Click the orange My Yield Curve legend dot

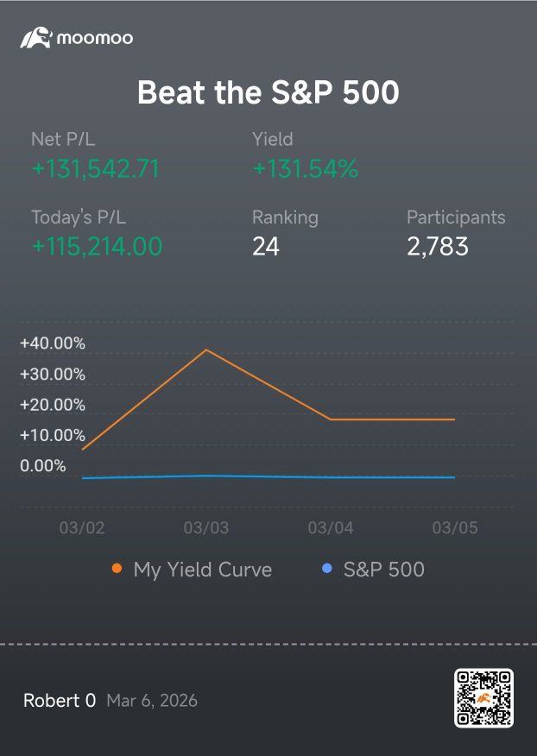[x=117, y=569]
